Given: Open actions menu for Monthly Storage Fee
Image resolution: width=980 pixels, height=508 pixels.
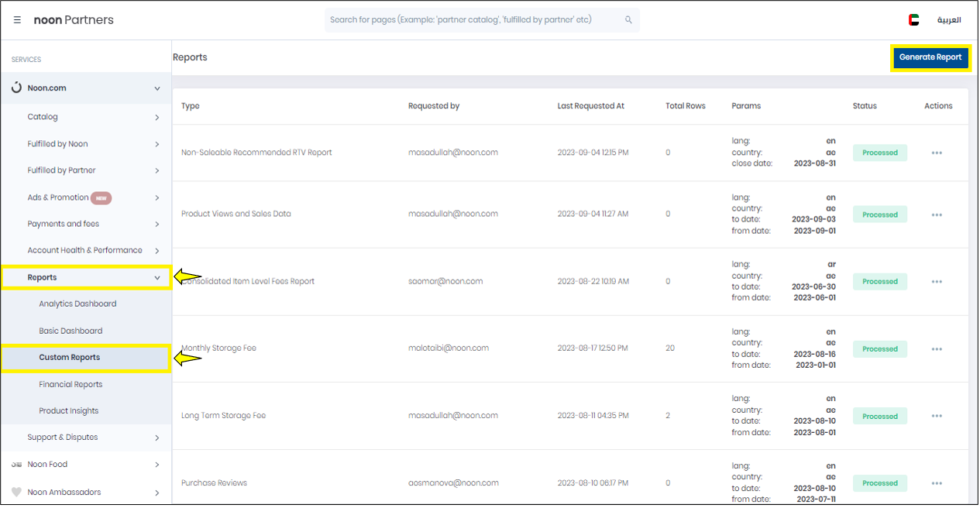Looking at the screenshot, I should click(937, 349).
